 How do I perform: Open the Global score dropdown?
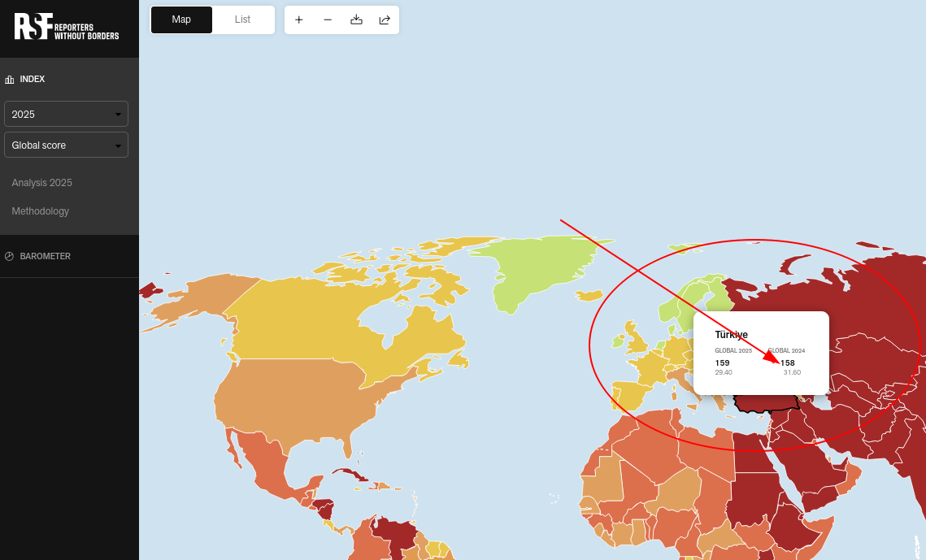point(66,145)
